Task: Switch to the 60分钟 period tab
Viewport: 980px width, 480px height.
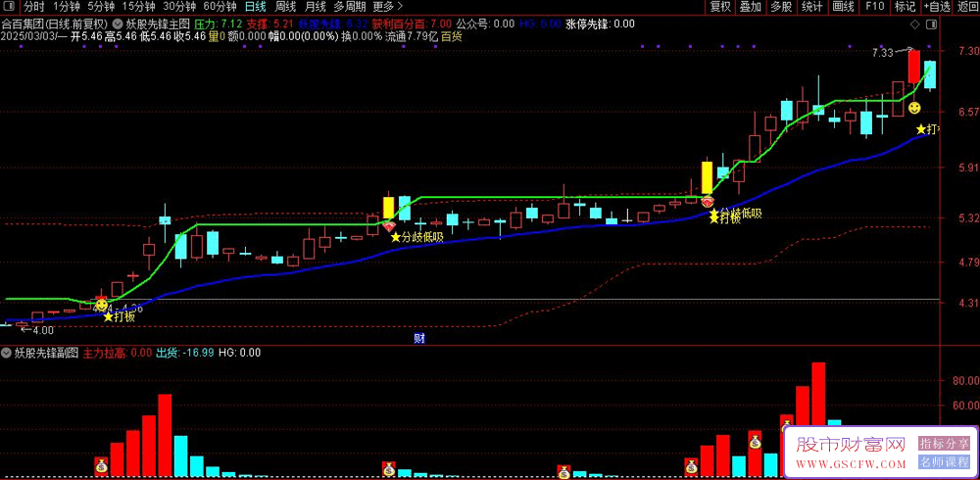Action: [220, 7]
